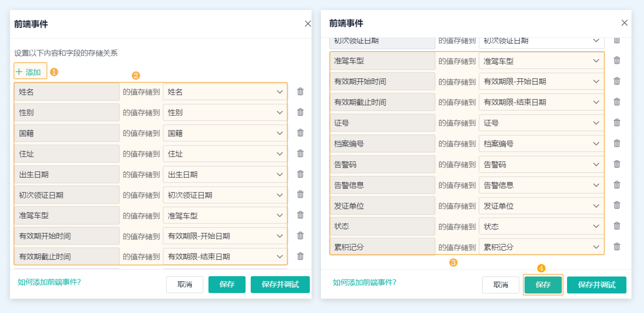
Task: Open 如何添加前端事件? help link on left
Action: 49,282
